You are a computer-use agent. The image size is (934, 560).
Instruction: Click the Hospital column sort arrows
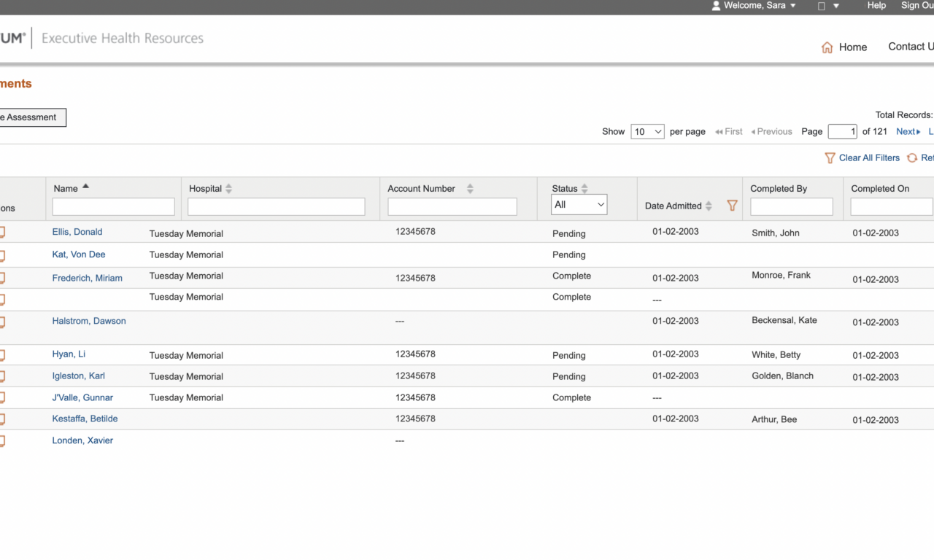(228, 189)
